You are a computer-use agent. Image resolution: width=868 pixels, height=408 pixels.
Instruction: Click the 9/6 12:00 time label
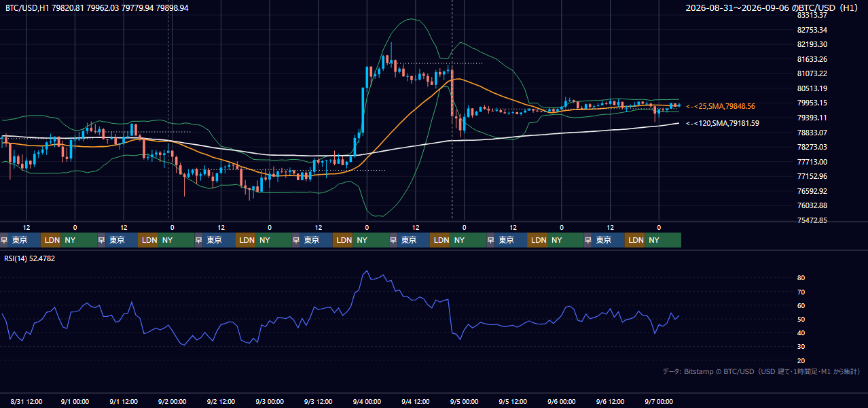(x=610, y=401)
